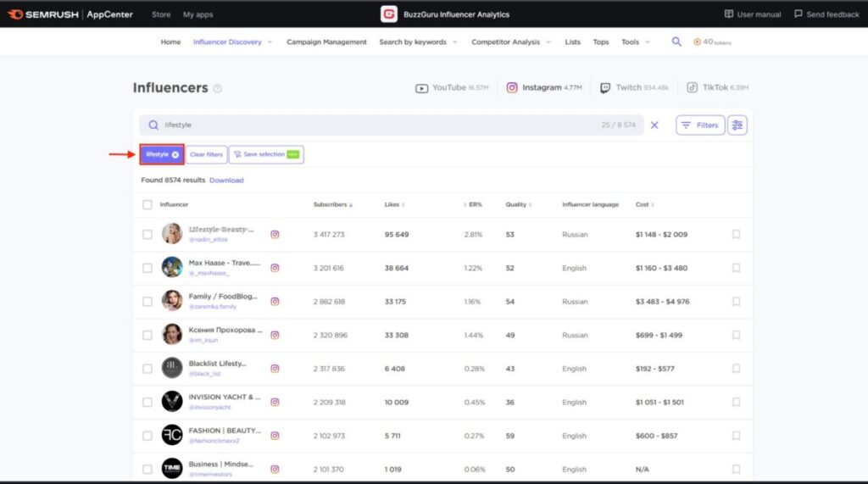Open the User manual book icon
Screen dimensions: 868x484
coord(728,14)
